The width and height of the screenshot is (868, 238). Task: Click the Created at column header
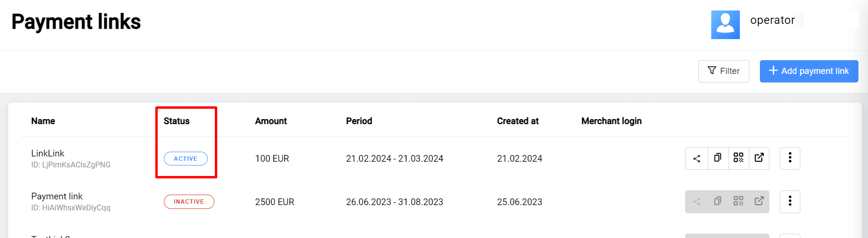517,121
